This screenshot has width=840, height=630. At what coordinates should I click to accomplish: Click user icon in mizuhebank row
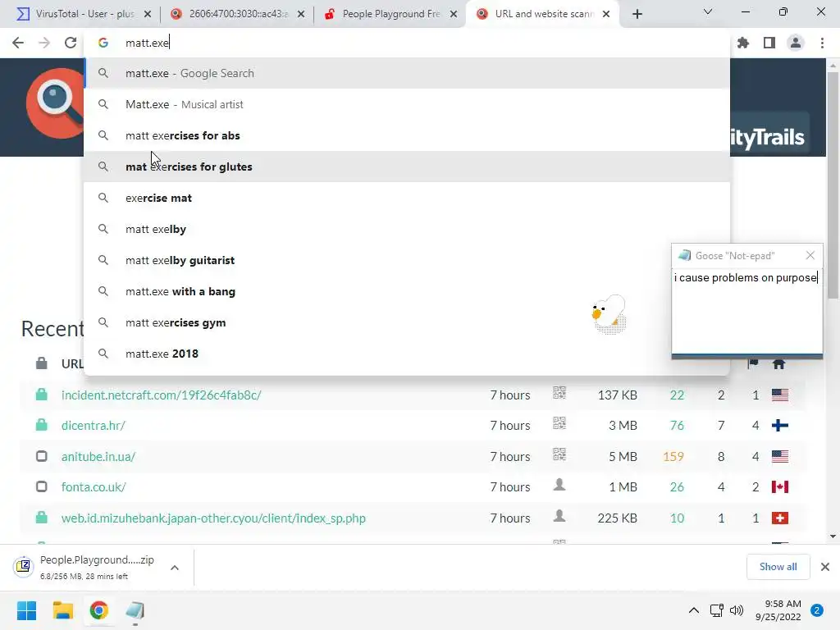click(559, 516)
